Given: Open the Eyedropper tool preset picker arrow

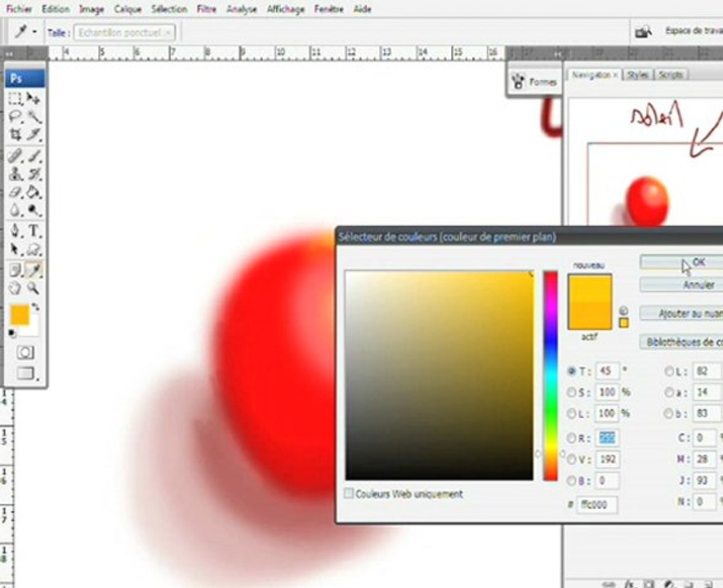Looking at the screenshot, I should (x=34, y=32).
